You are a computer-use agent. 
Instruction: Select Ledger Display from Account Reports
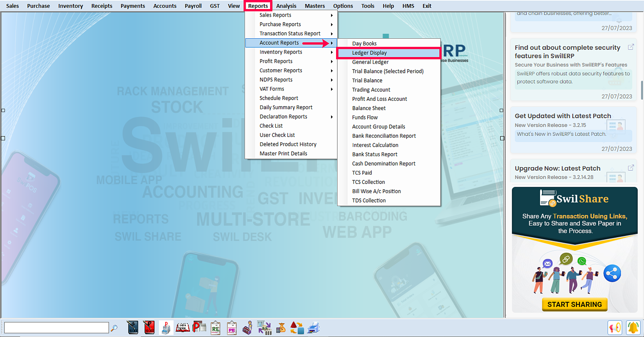388,53
